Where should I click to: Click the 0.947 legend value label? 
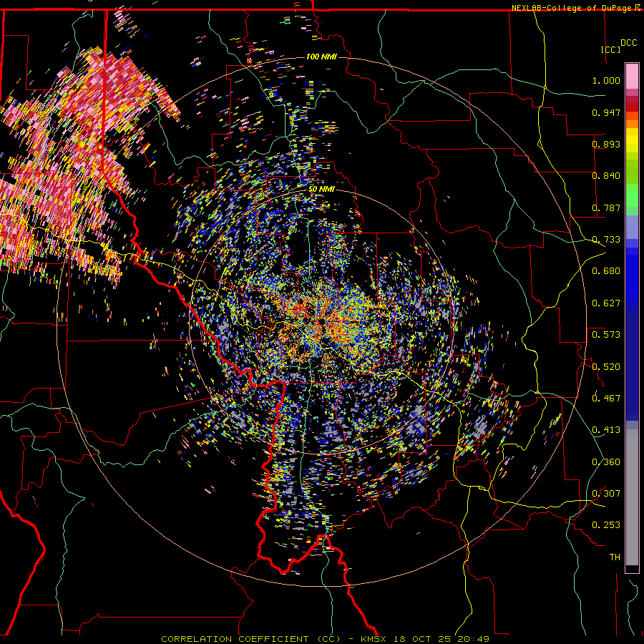click(x=606, y=112)
